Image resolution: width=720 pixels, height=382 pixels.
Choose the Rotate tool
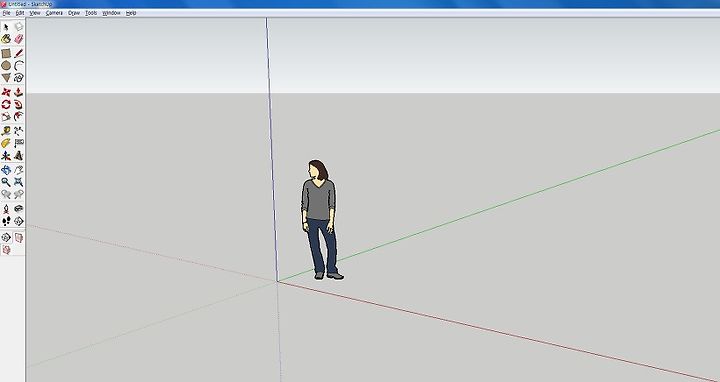click(6, 104)
